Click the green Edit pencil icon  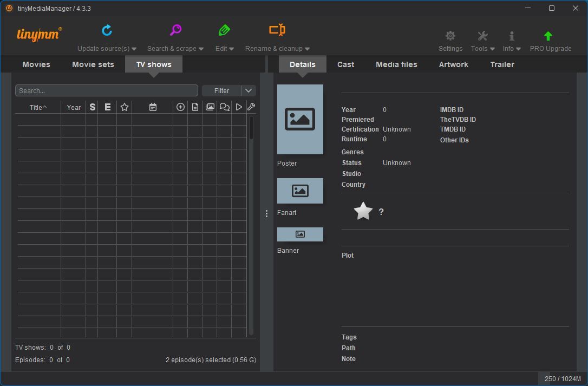pyautogui.click(x=224, y=30)
